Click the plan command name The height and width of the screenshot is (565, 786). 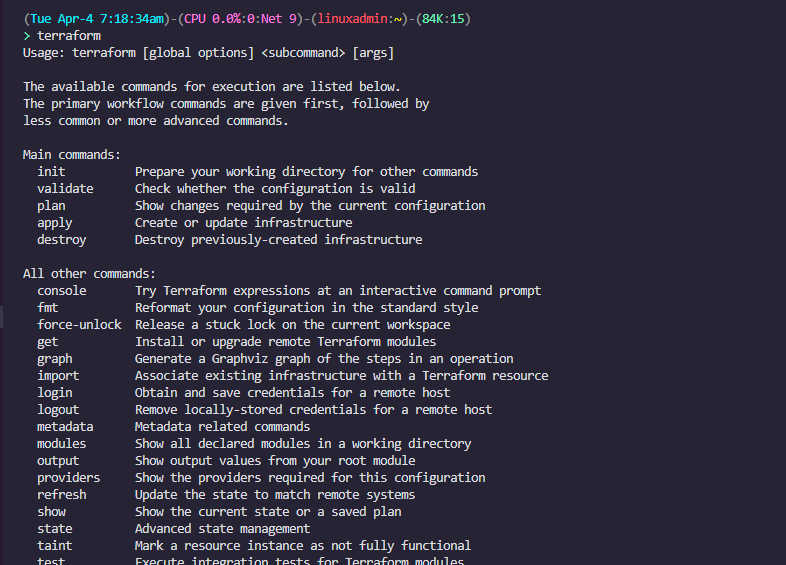click(x=51, y=206)
